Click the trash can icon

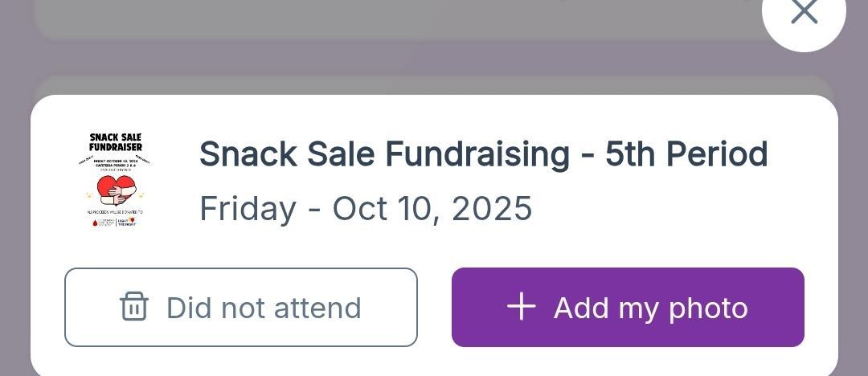click(133, 307)
